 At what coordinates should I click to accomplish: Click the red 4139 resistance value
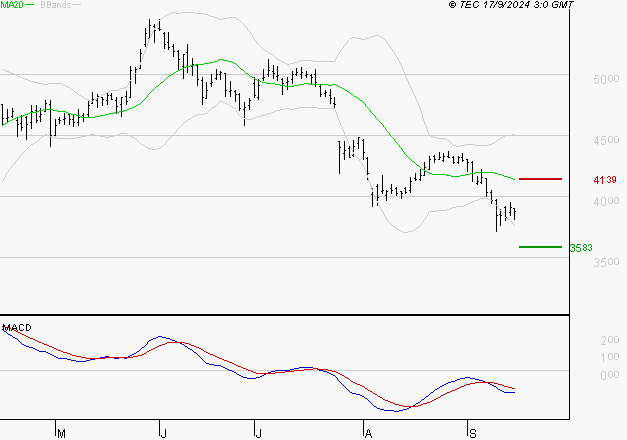coord(605,180)
